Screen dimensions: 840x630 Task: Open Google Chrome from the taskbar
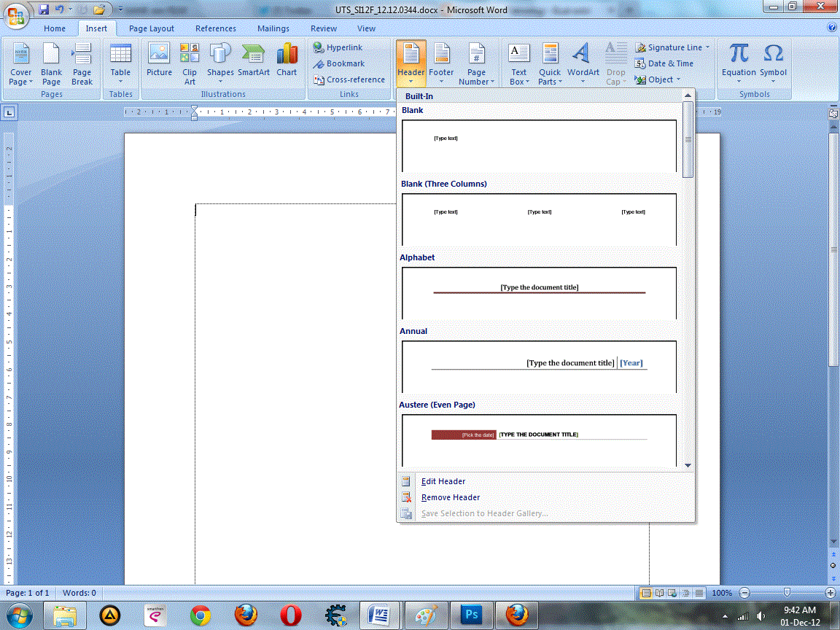201,615
